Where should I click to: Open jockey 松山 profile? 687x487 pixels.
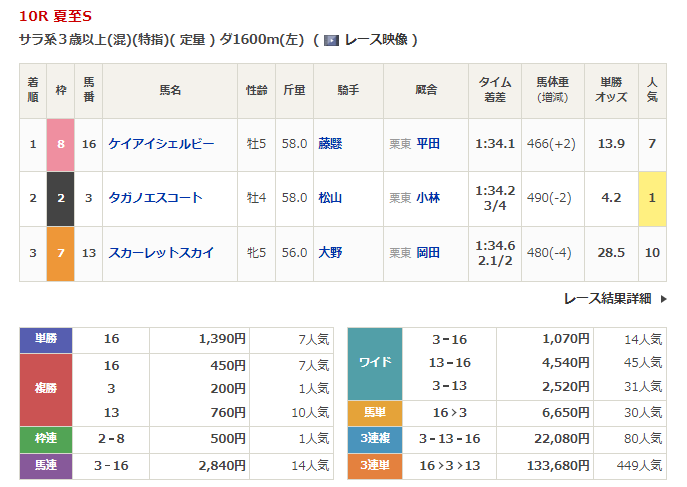point(330,198)
